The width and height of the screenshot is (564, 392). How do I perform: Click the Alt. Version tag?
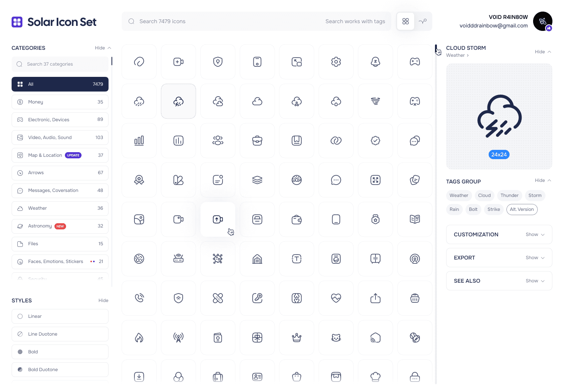pyautogui.click(x=522, y=209)
